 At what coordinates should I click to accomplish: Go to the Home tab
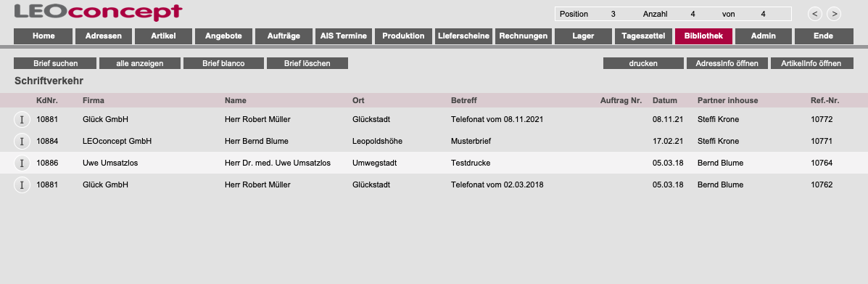[44, 36]
